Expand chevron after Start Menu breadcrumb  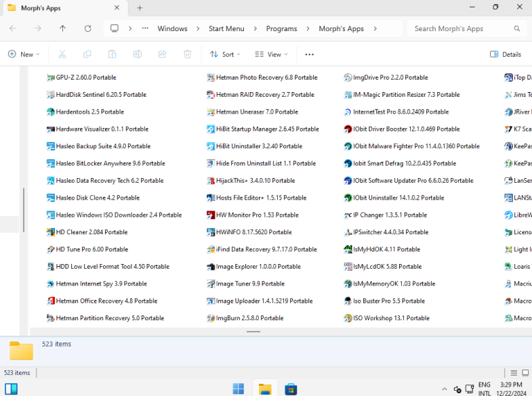point(255,28)
